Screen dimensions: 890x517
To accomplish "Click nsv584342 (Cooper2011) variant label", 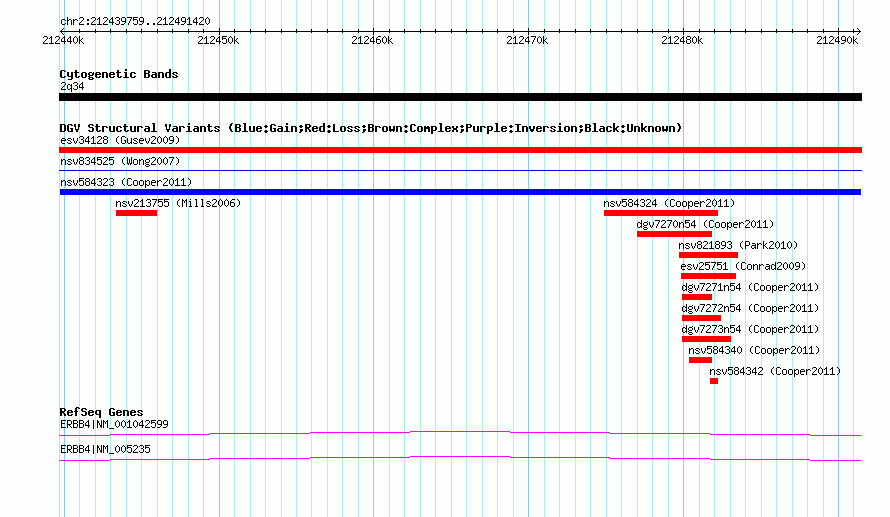I will tap(775, 371).
